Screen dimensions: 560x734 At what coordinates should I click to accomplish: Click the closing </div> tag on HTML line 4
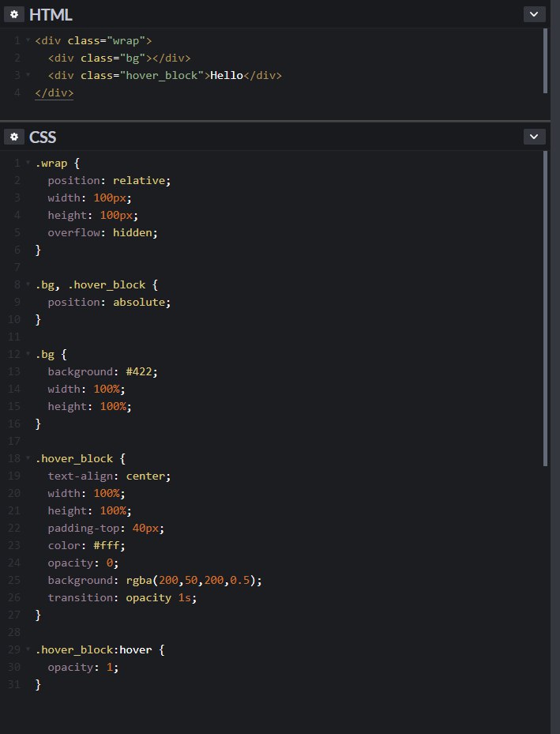[54, 92]
